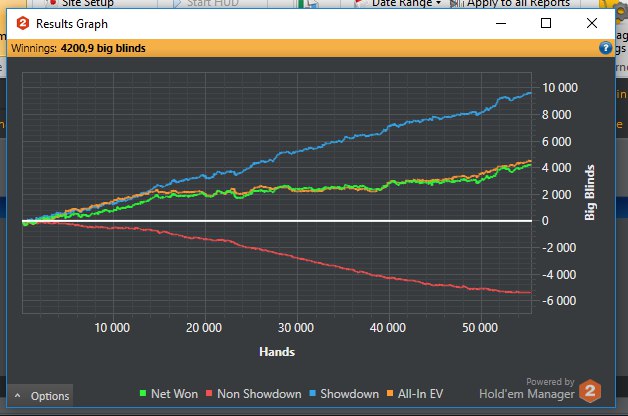Image resolution: width=628 pixels, height=416 pixels.
Task: Toggle the Showdown legend swatch
Action: click(x=312, y=393)
